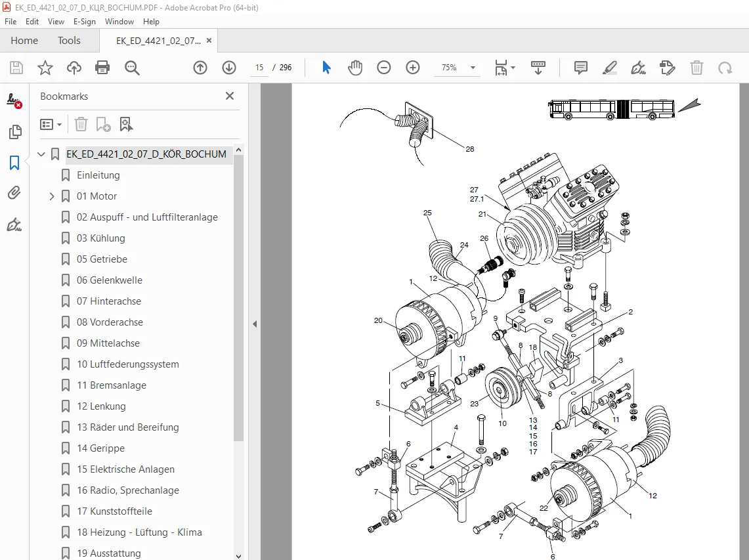
Task: Toggle the Bookmarks sidebar icon
Action: 14,162
